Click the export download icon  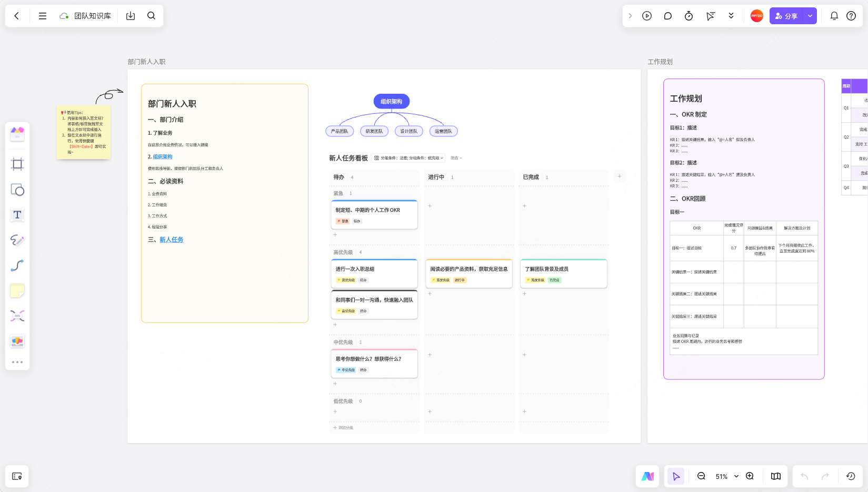pos(131,16)
